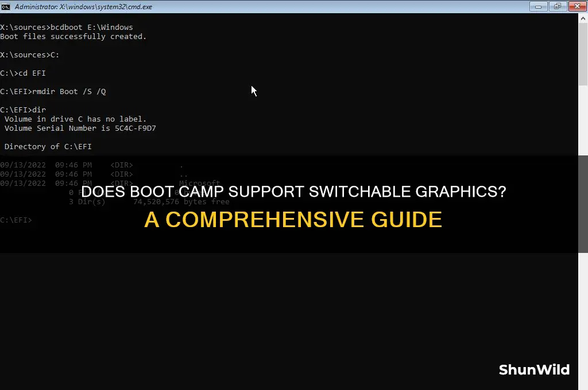588x390 pixels.
Task: Click the "rmdir Boot /S /Q" command
Action: point(69,91)
